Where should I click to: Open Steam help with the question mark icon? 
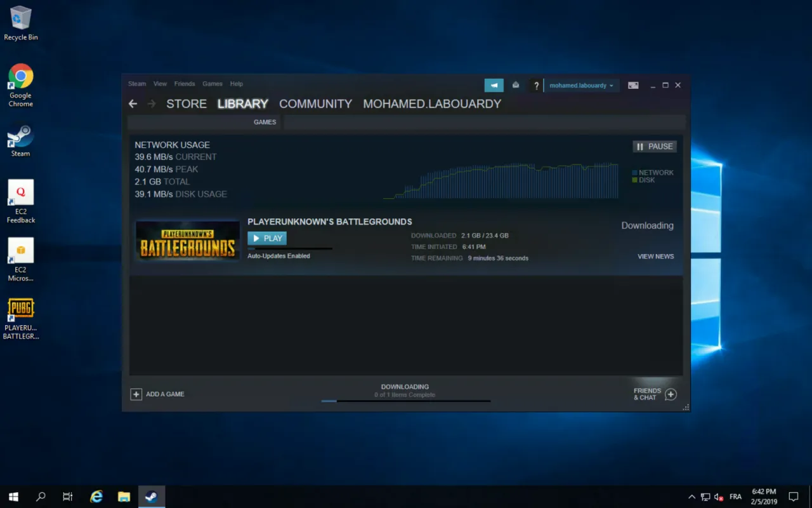[536, 85]
